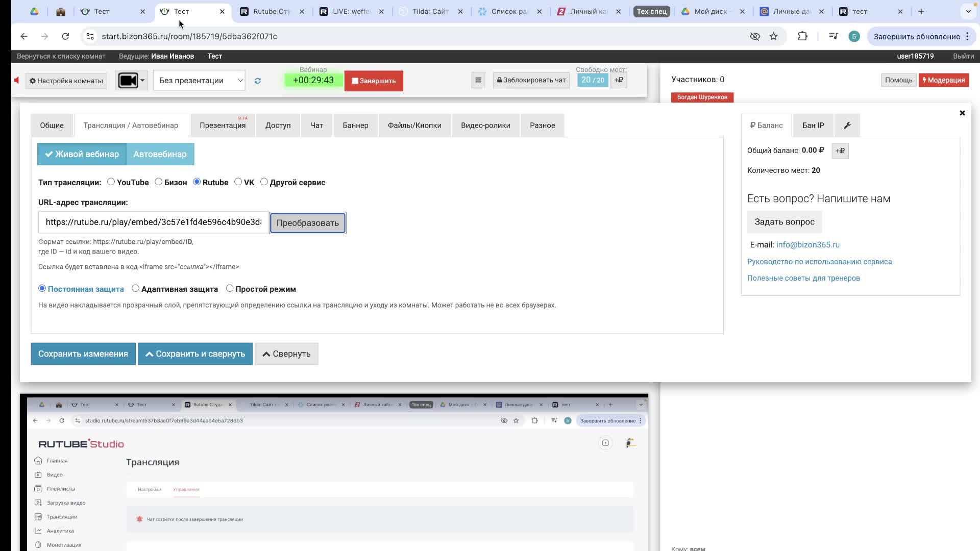
Task: Expand the camera dropdown arrow
Action: tap(142, 81)
